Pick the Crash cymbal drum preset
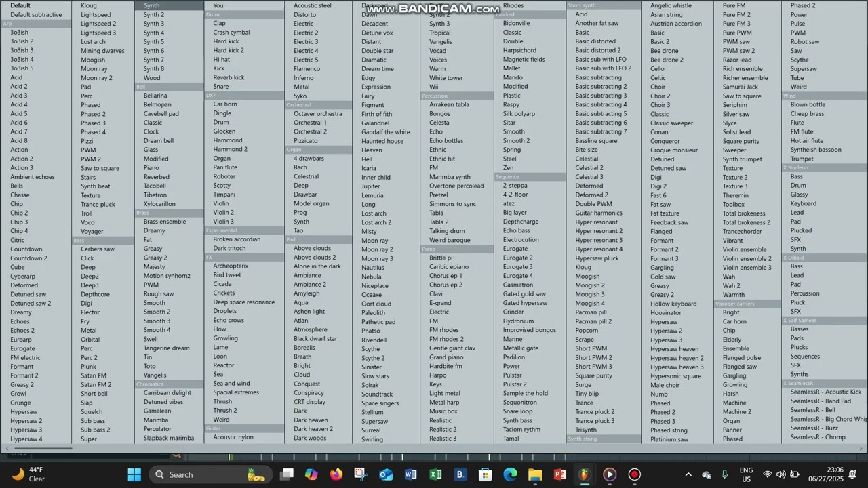 click(x=231, y=33)
